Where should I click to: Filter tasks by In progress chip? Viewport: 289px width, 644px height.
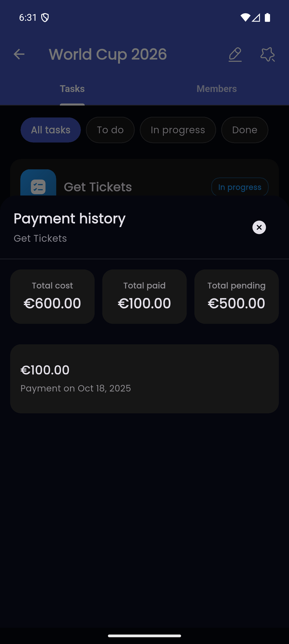coord(178,130)
